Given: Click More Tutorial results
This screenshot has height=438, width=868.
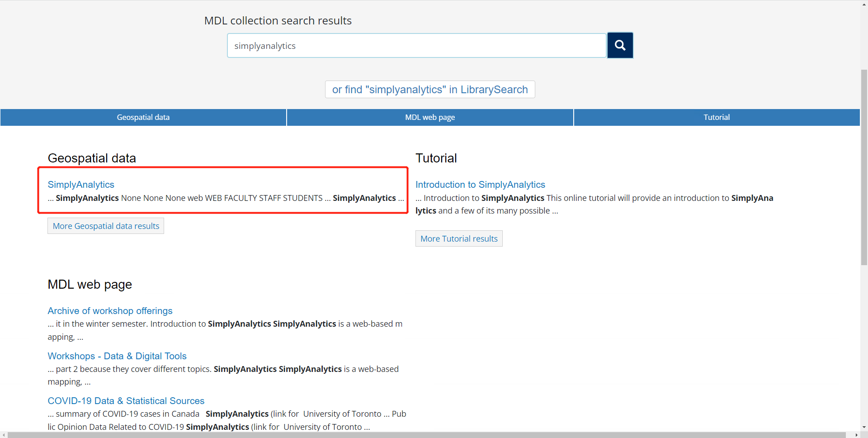Looking at the screenshot, I should tap(458, 238).
